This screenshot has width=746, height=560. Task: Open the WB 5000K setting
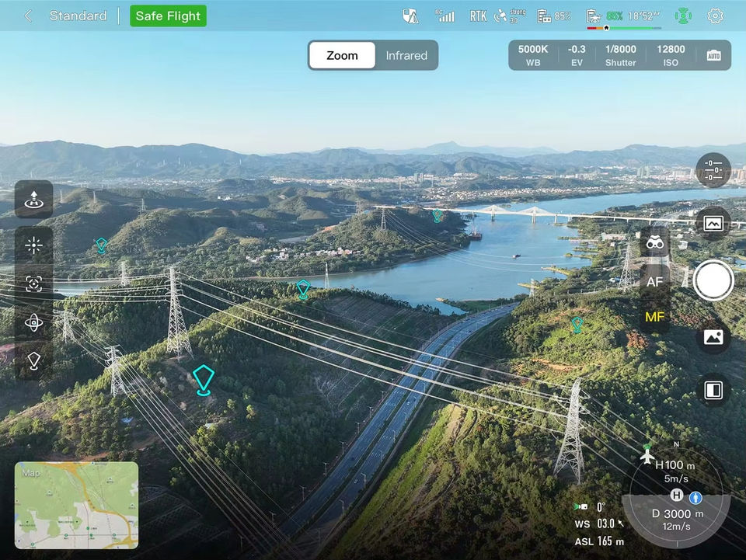[533, 55]
